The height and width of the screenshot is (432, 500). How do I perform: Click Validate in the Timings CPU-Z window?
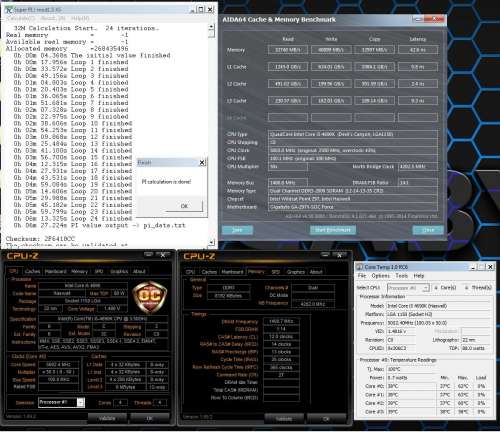(284, 419)
